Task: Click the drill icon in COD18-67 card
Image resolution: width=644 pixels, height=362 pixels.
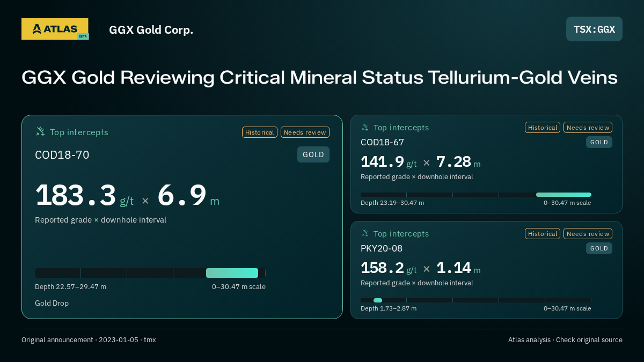Action: (x=365, y=128)
